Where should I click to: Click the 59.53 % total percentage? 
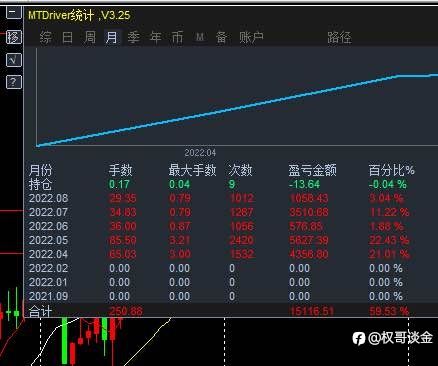pos(389,311)
